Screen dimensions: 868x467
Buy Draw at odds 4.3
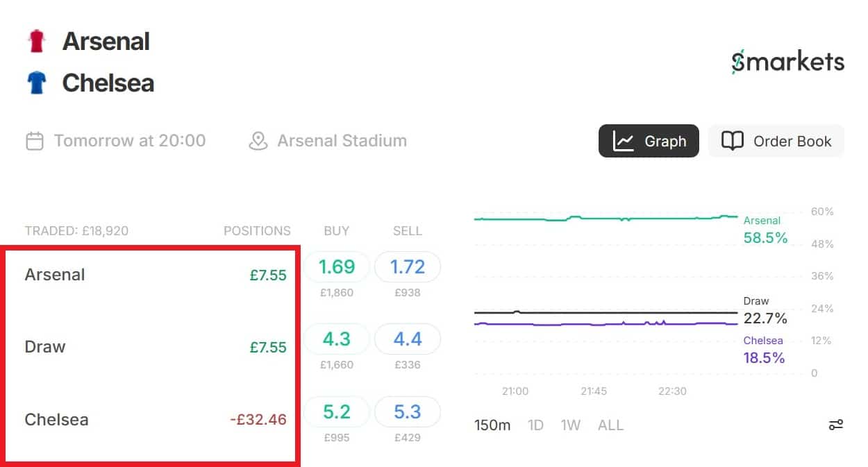(337, 339)
